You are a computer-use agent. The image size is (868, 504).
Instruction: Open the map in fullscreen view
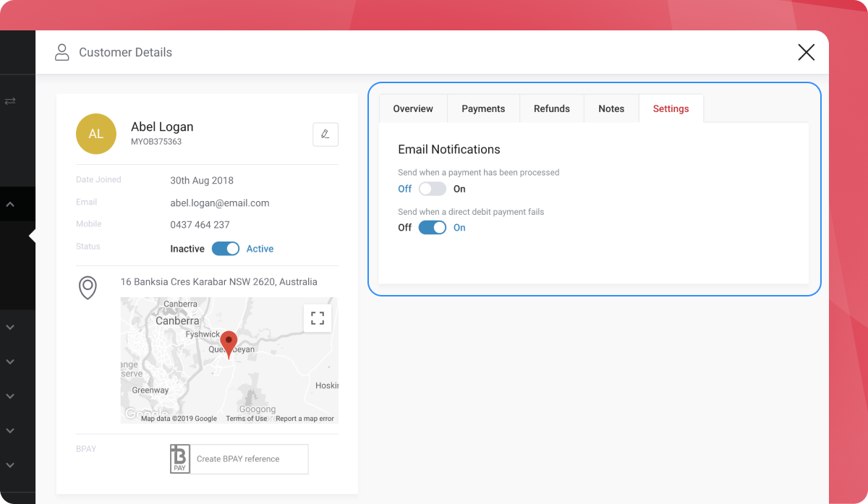pyautogui.click(x=318, y=318)
